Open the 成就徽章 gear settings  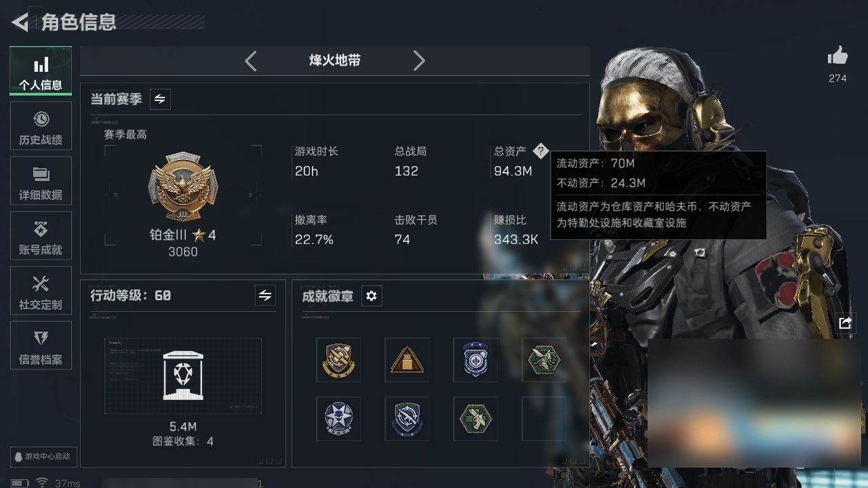click(x=372, y=296)
